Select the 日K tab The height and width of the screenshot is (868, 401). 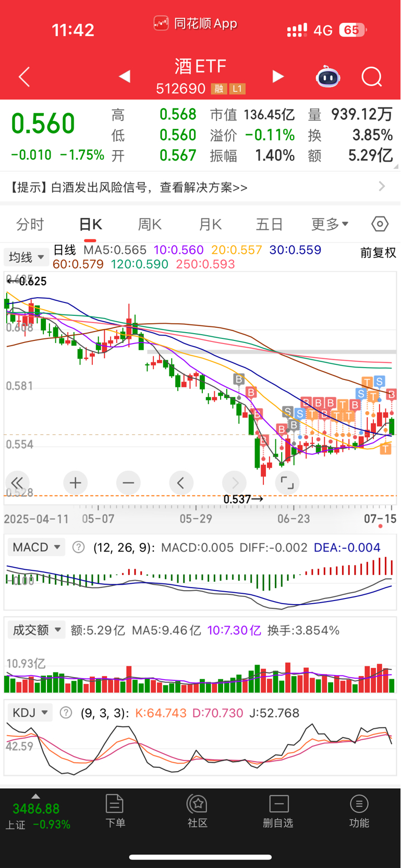tap(90, 224)
